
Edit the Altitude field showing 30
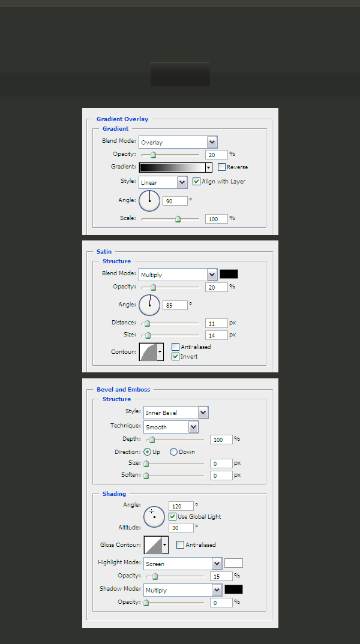click(x=181, y=527)
